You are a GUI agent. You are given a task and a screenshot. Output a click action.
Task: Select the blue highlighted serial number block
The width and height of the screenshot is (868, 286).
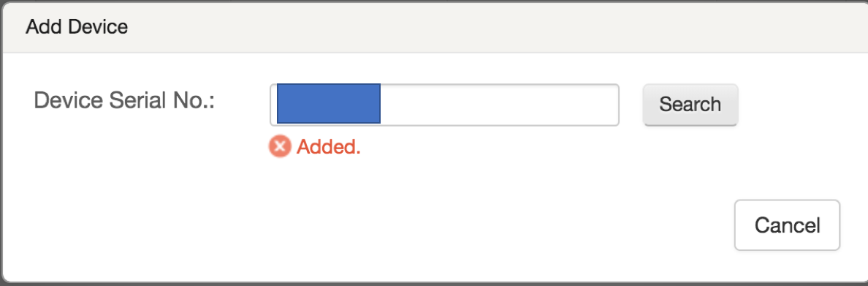[329, 104]
